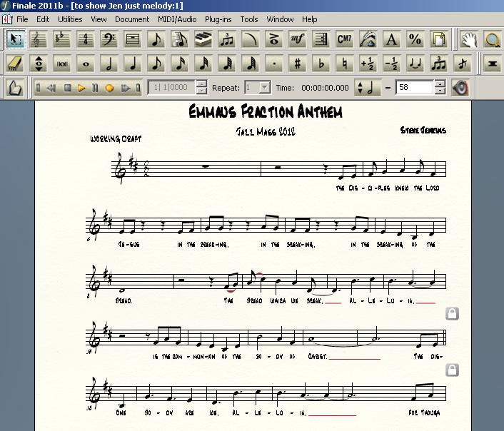Activate the Chord CM7 tool
504x431 pixels.
[345, 39]
